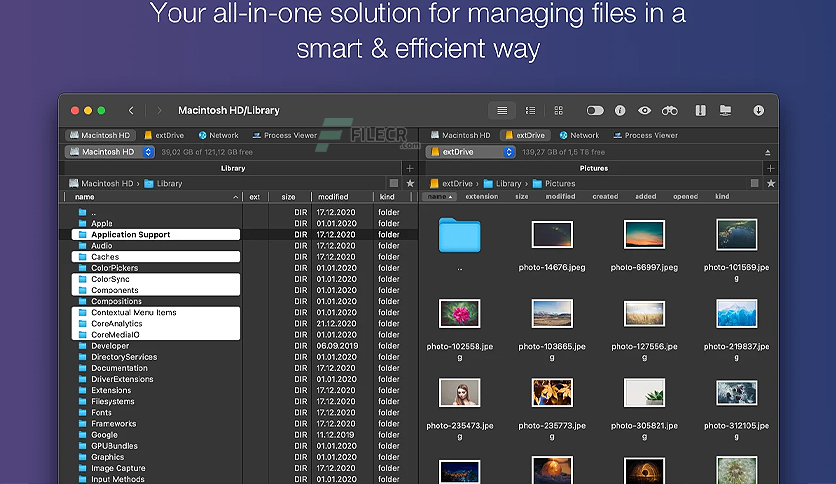Viewport: 836px width, 484px height.
Task: Click the left panel favorites star
Action: 410,183
